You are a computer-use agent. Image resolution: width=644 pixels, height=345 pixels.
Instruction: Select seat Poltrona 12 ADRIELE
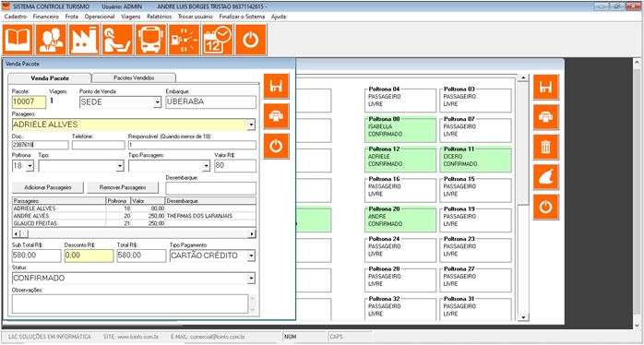pos(400,161)
